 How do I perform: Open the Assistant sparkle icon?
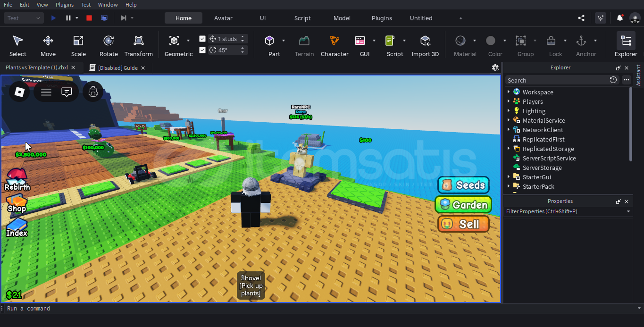pyautogui.click(x=601, y=18)
